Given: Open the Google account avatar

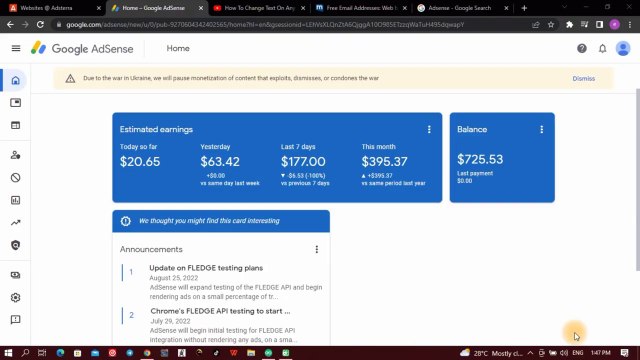Looking at the screenshot, I should pyautogui.click(x=623, y=49).
